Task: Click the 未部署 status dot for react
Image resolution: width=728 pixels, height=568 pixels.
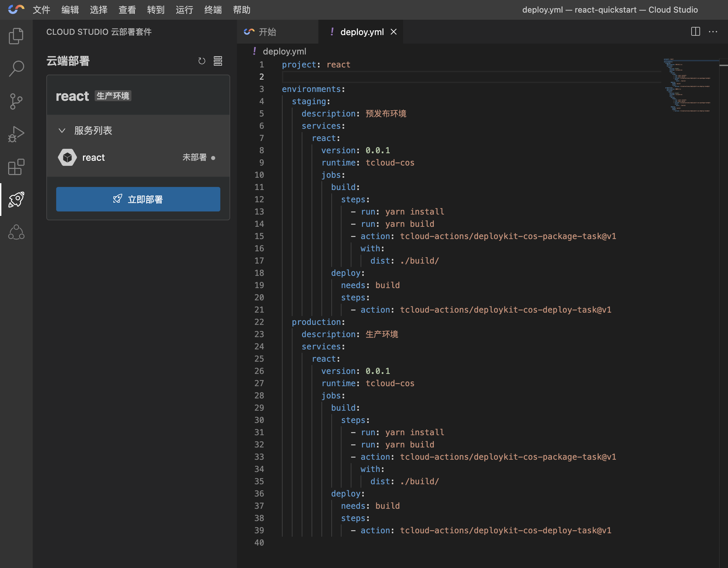Action: (213, 158)
